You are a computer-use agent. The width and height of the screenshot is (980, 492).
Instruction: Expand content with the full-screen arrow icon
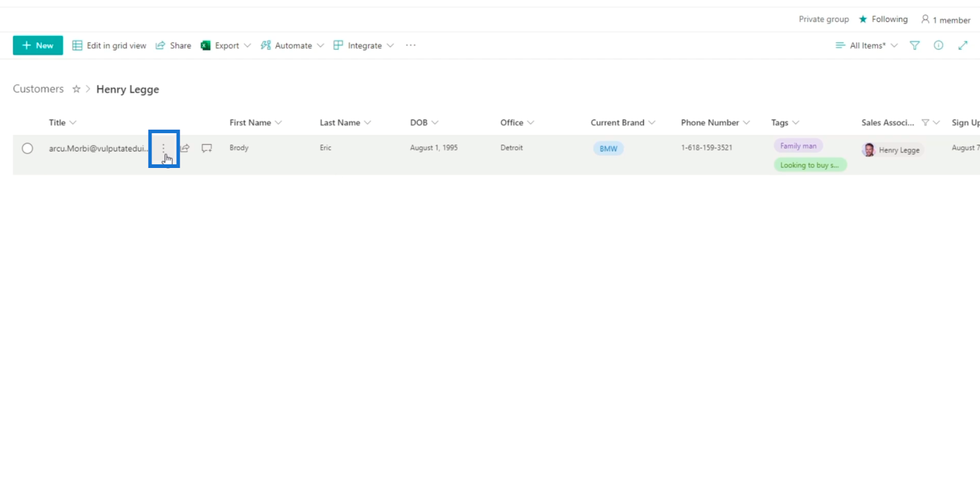click(x=963, y=45)
